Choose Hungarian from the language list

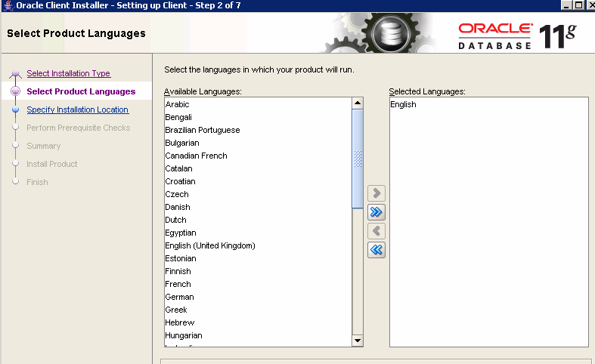184,335
